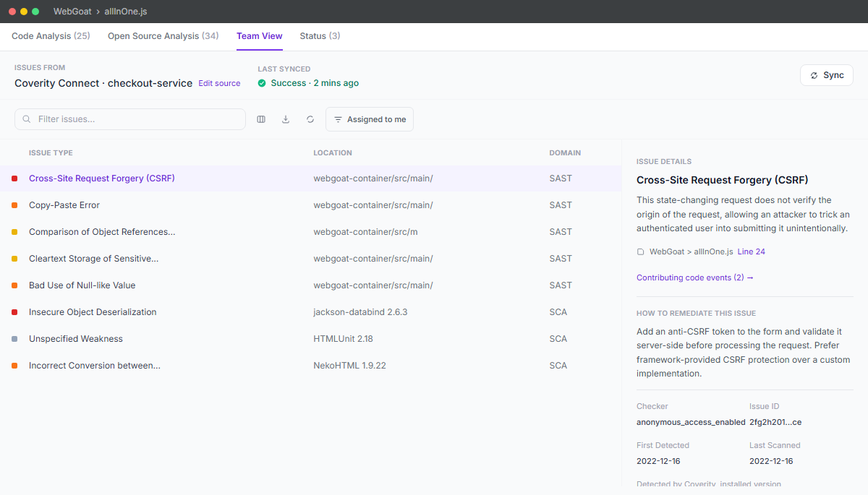Click the jackson-databind 2.6.3 location cell

coord(360,312)
